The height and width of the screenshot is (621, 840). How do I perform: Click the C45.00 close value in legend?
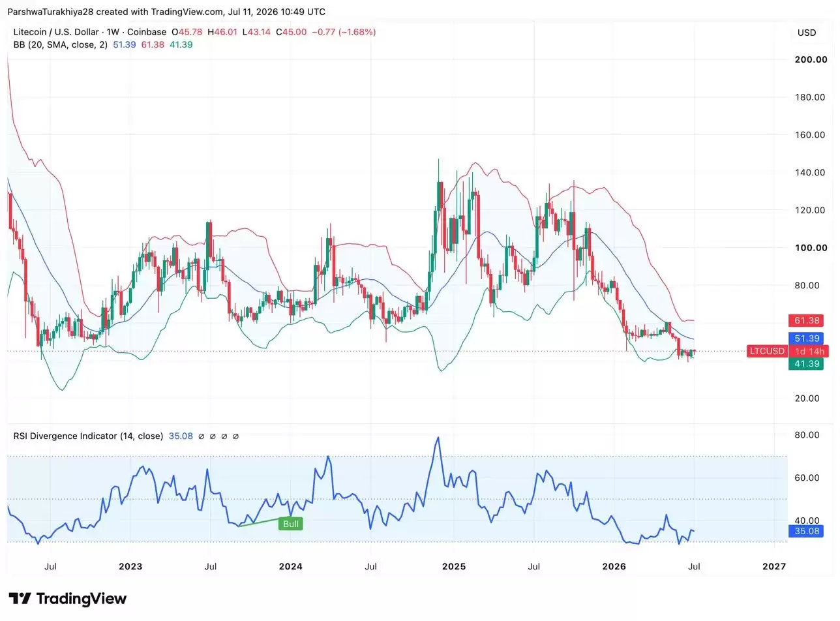[x=291, y=32]
